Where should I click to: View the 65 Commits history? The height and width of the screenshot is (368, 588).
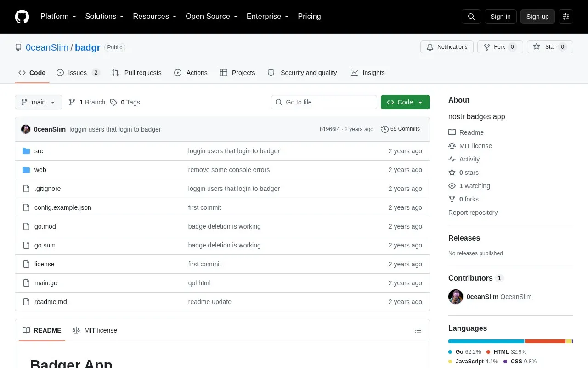pyautogui.click(x=401, y=129)
